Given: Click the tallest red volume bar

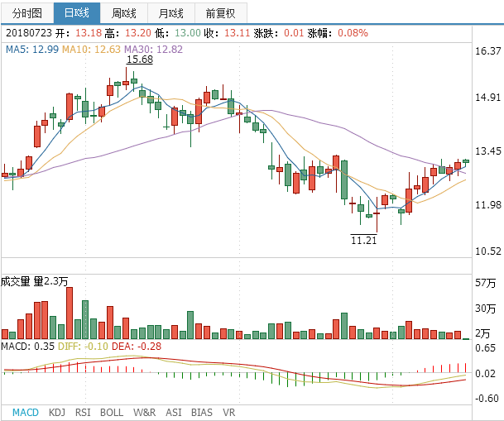Looking at the screenshot, I should click(x=70, y=313).
